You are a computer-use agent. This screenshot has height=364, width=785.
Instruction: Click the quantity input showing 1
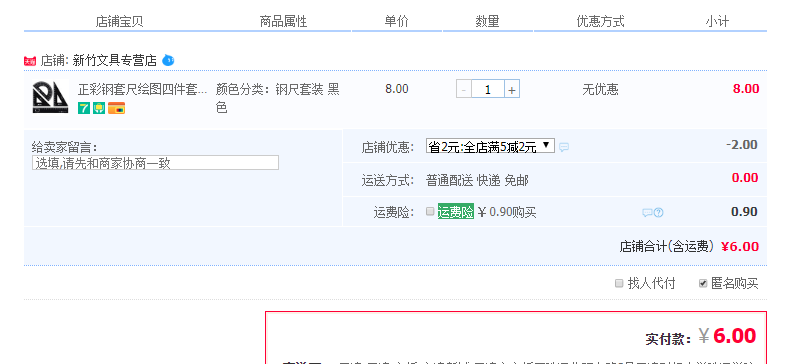pyautogui.click(x=488, y=90)
